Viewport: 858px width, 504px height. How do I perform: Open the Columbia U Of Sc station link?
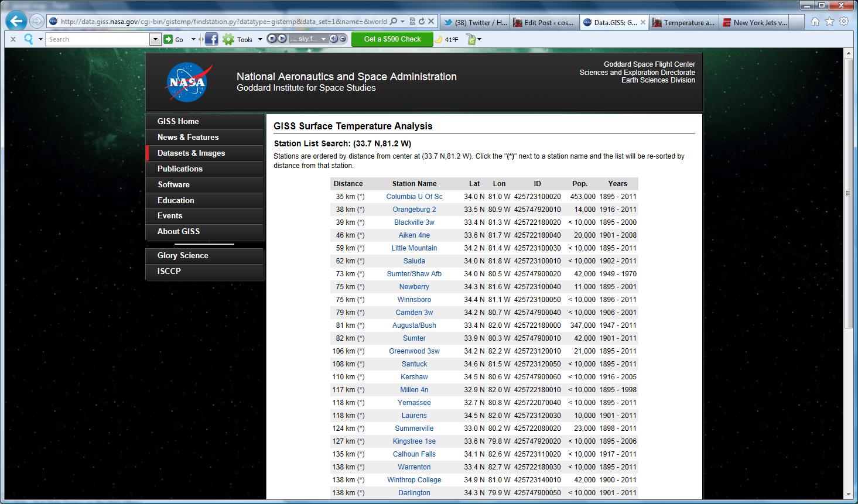point(414,197)
